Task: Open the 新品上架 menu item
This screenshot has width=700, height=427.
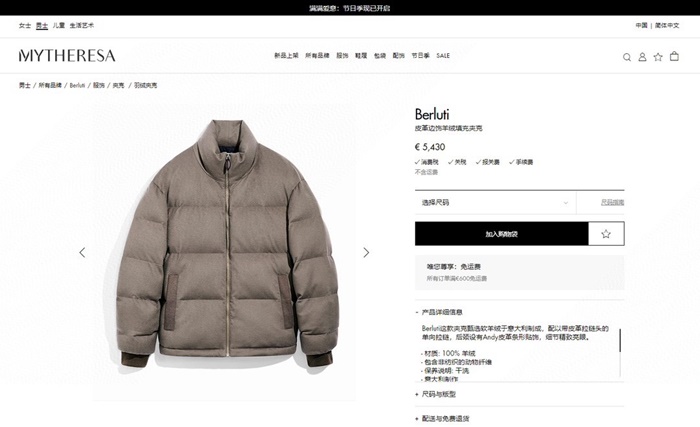Action: click(x=286, y=56)
